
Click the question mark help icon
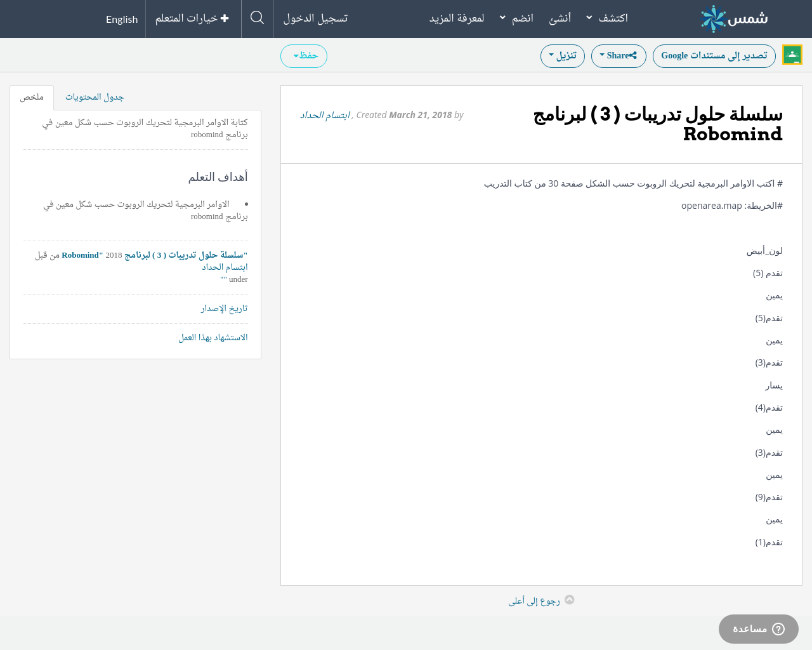click(778, 629)
